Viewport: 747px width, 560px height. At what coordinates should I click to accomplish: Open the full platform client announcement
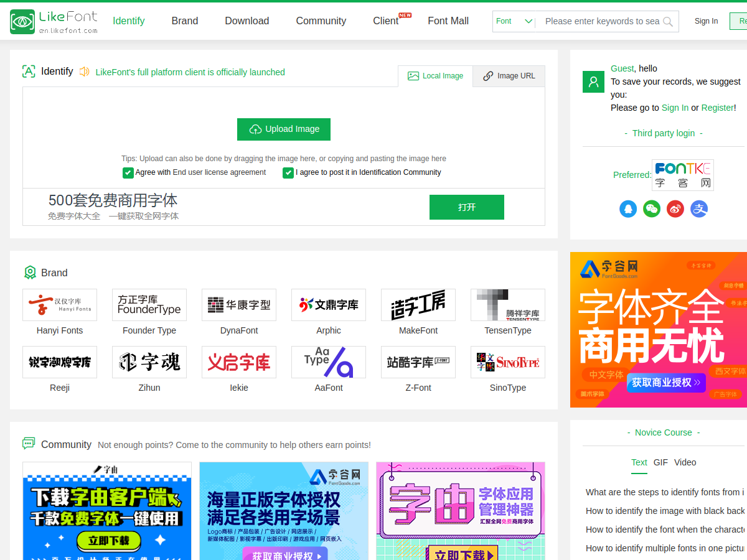click(190, 72)
